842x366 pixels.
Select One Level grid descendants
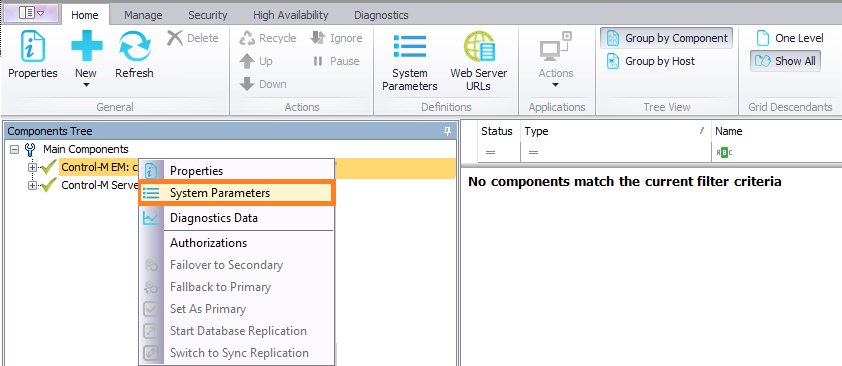(x=790, y=38)
